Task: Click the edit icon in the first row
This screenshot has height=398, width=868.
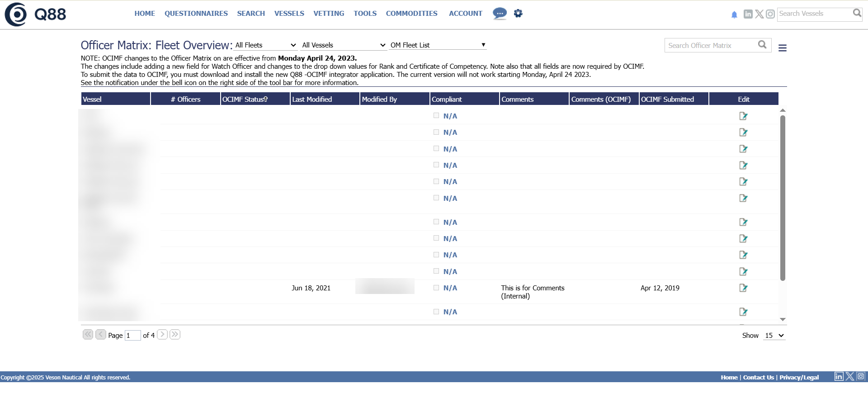Action: pos(743,116)
